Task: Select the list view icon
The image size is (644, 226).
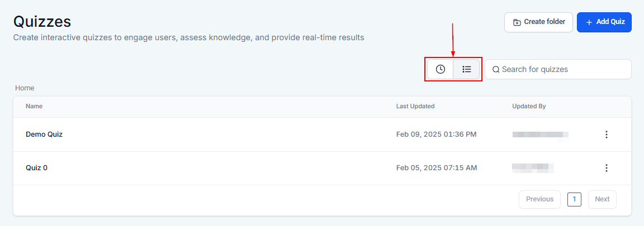Action: coord(466,69)
